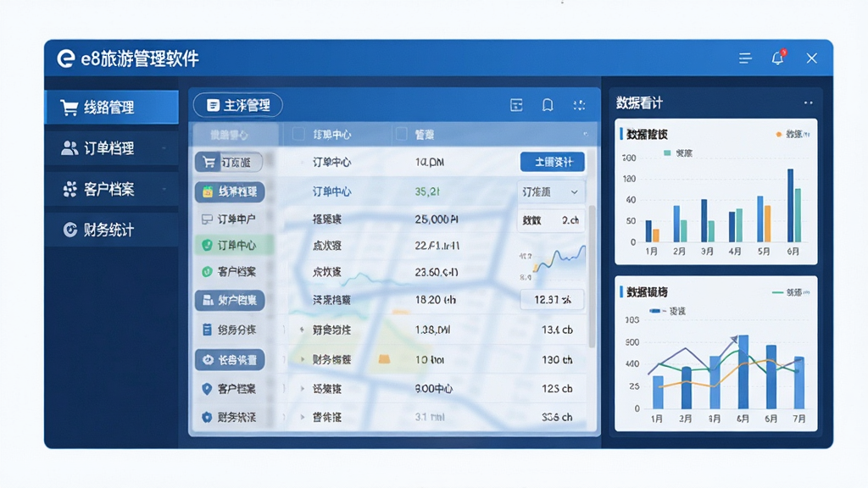This screenshot has width=868, height=488.
Task: Click the shopping cart icon beside 线路管理
Action: (x=70, y=108)
